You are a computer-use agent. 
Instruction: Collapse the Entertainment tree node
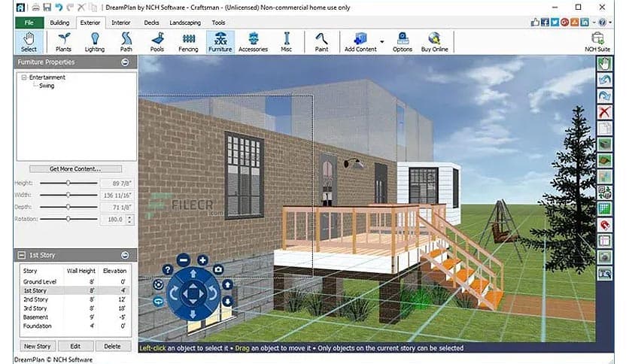coord(24,77)
